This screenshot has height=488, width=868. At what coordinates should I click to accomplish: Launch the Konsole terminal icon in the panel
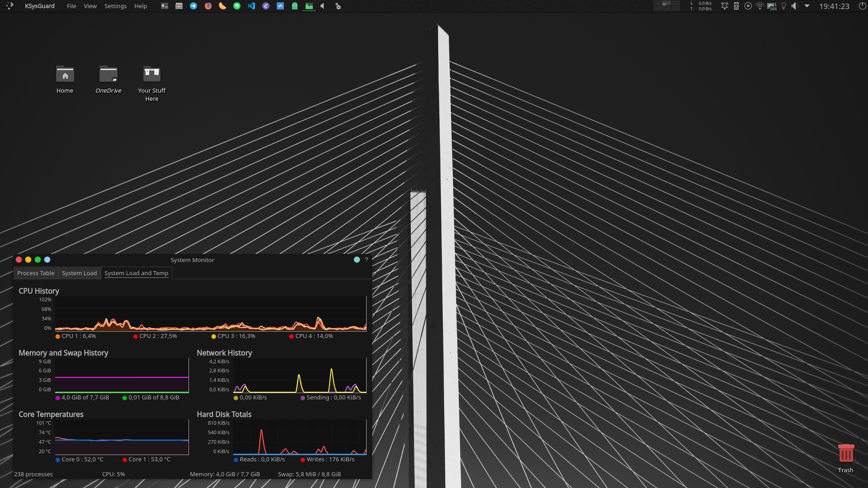(165, 6)
